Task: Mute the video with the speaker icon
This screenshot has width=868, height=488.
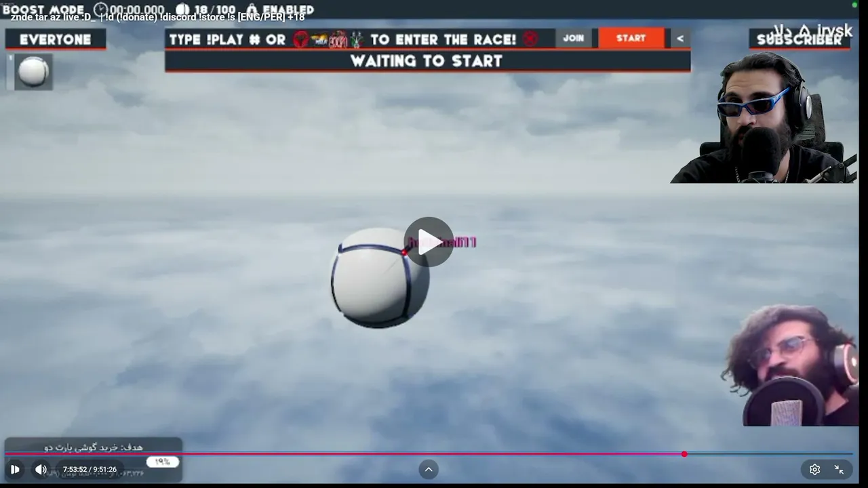Action: coord(41,469)
